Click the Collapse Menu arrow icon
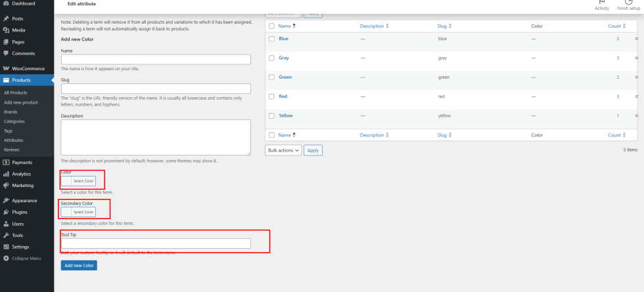 tap(6, 259)
